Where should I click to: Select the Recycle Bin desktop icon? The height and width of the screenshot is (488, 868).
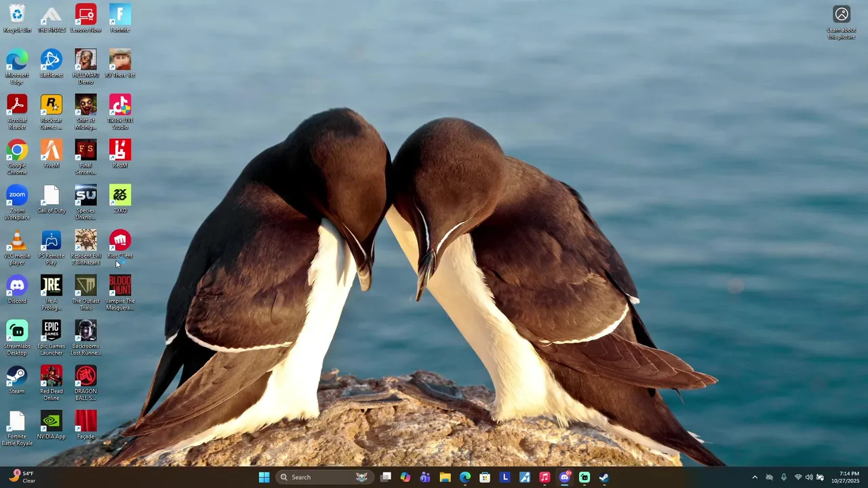pyautogui.click(x=17, y=18)
